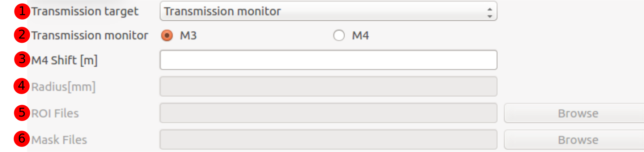Click the Radius[mm] label text
The width and height of the screenshot is (644, 152).
(63, 87)
